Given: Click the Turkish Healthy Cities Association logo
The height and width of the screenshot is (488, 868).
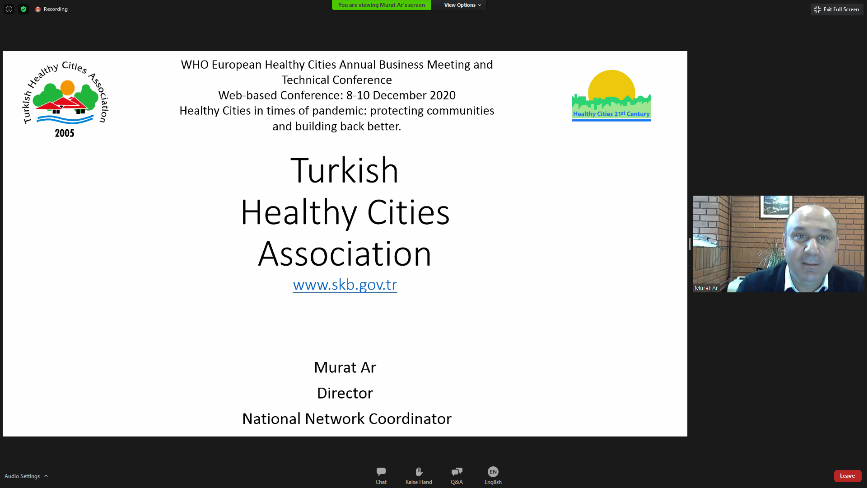Looking at the screenshot, I should coord(66,99).
